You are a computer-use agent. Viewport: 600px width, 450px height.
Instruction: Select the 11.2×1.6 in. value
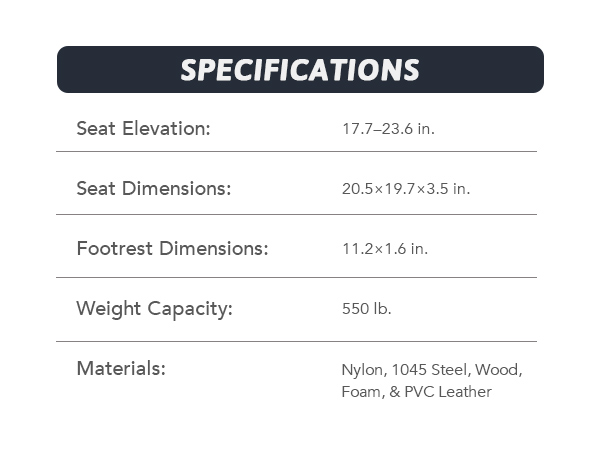[x=384, y=249]
